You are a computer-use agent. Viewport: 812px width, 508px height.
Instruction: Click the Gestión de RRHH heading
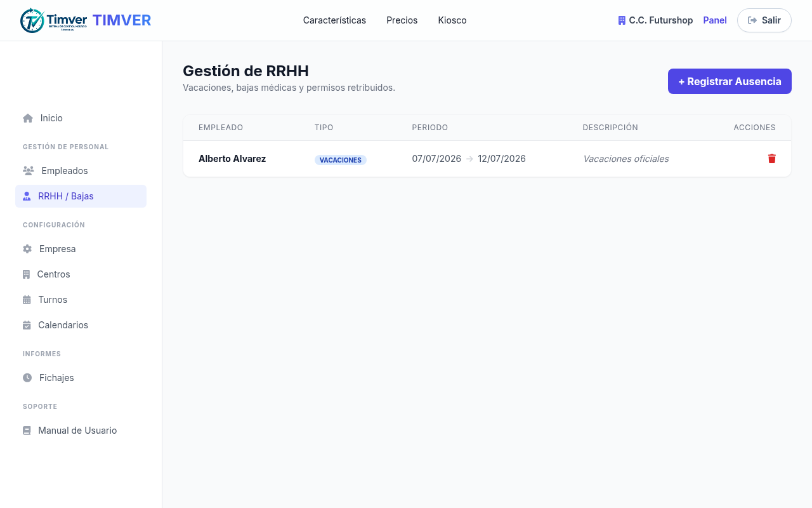[x=246, y=71]
